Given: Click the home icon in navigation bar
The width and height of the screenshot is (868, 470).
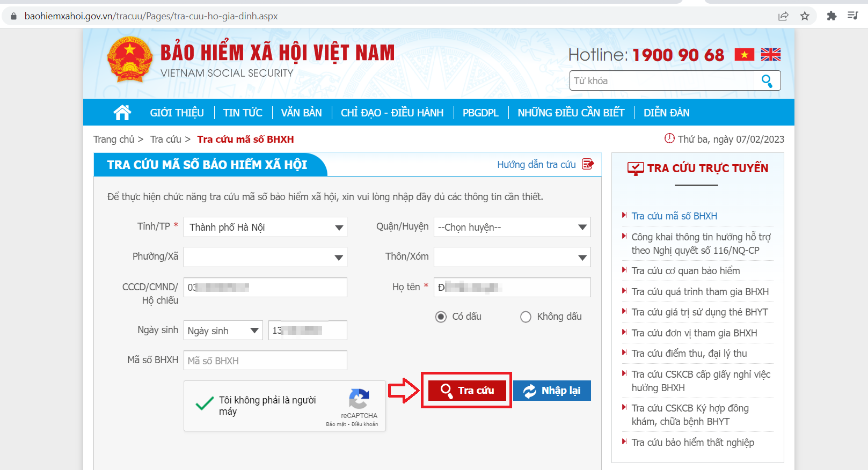Looking at the screenshot, I should [122, 112].
